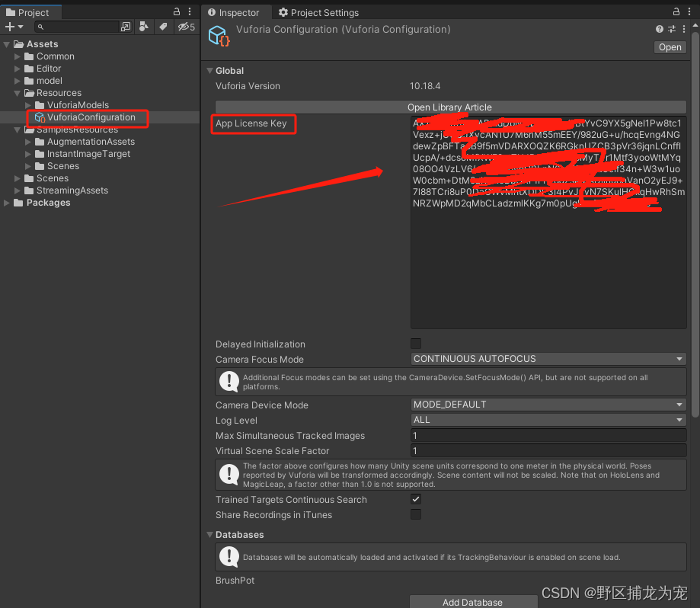The height and width of the screenshot is (608, 700).
Task: Click the Inspector vertical scrollbar
Action: click(x=695, y=223)
